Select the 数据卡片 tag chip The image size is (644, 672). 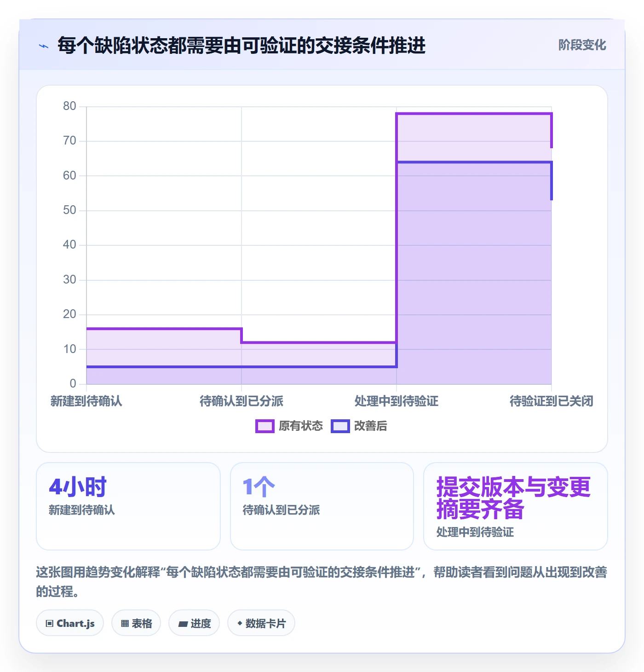point(261,623)
